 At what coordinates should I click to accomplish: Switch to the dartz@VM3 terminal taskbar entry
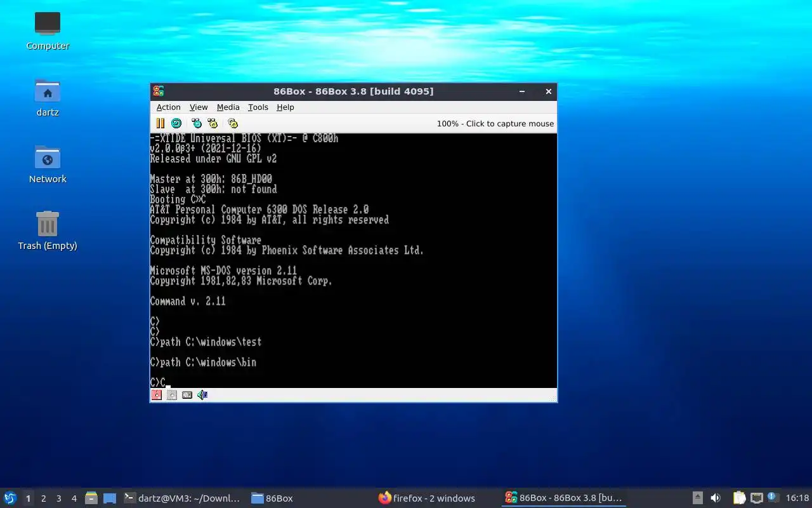point(182,498)
